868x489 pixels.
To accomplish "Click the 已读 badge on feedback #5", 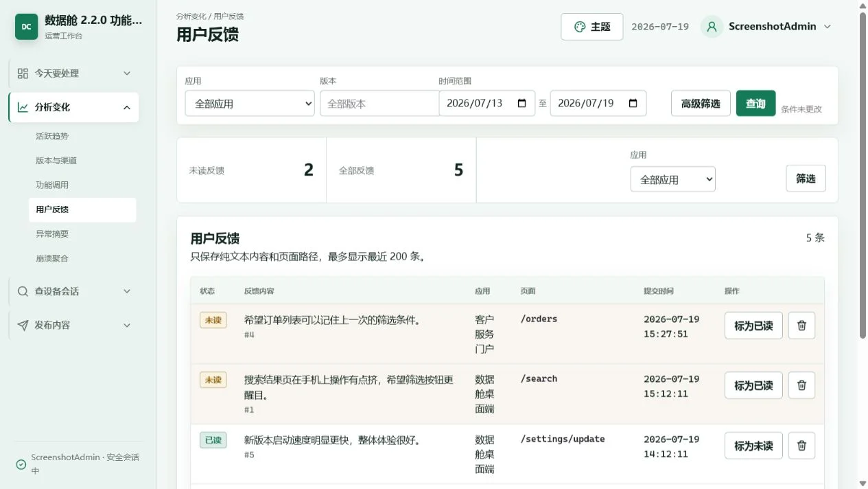I will [x=213, y=440].
